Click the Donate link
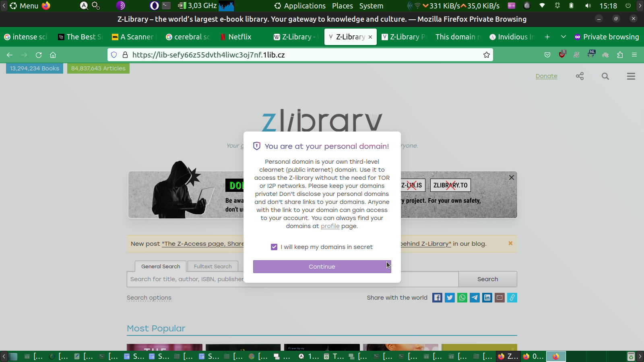 click(546, 76)
